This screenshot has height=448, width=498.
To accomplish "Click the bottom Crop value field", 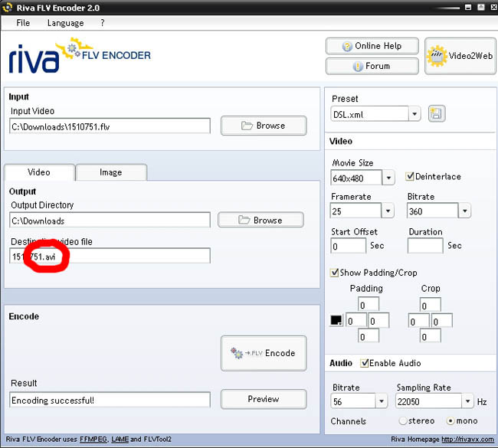I will (430, 336).
